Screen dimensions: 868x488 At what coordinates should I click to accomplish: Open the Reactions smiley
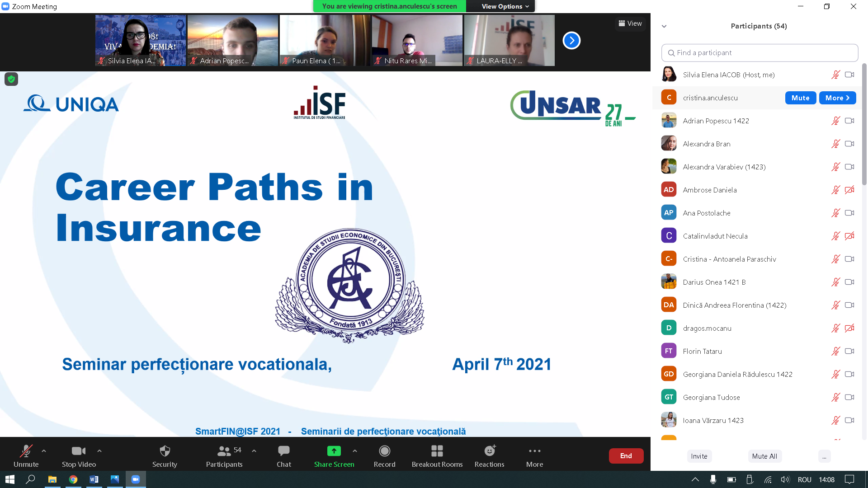(x=490, y=450)
